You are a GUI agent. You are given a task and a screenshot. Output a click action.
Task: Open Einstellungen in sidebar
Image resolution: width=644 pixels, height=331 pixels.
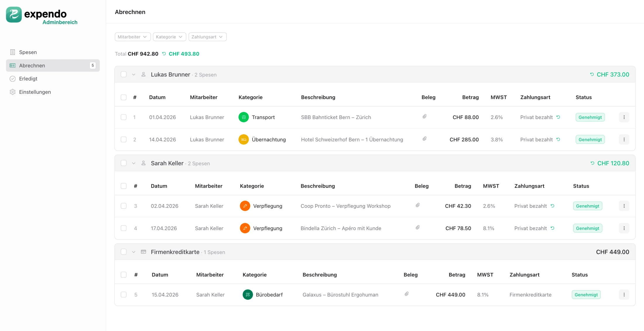53,92
